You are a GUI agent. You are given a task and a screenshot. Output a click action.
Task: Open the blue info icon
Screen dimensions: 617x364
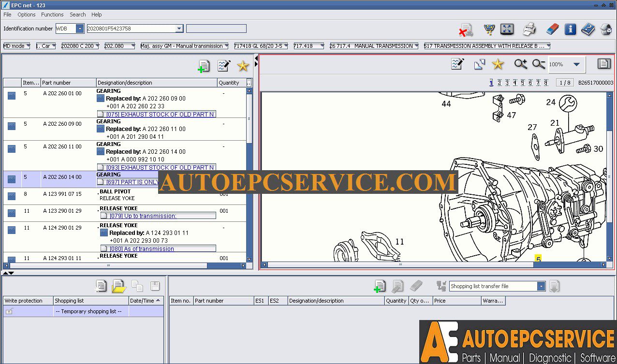tap(570, 29)
